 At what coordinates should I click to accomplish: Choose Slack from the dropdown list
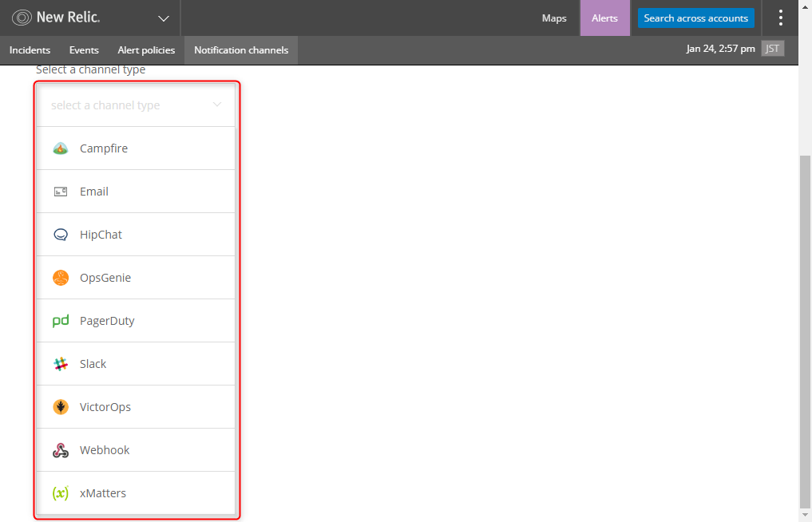[x=136, y=364]
